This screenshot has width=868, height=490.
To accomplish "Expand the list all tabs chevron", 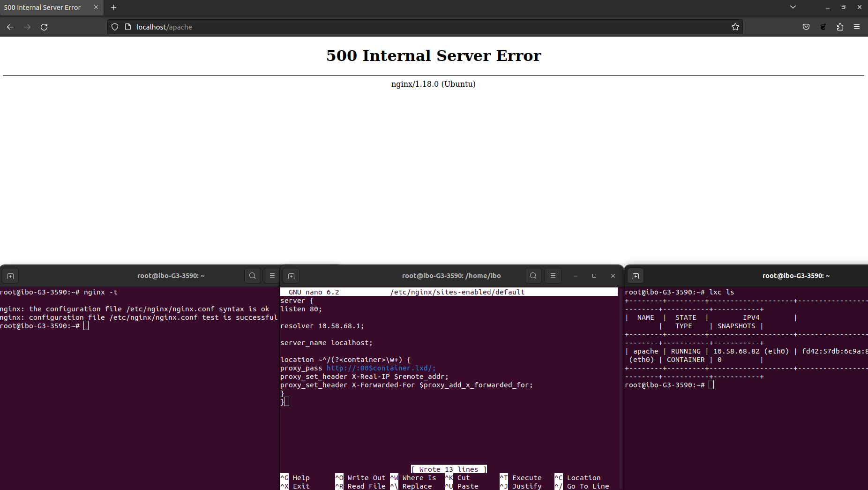I will coord(793,7).
